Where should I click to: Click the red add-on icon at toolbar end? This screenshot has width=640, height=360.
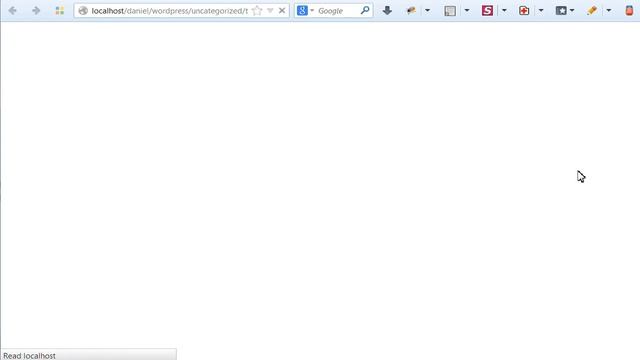tap(629, 11)
